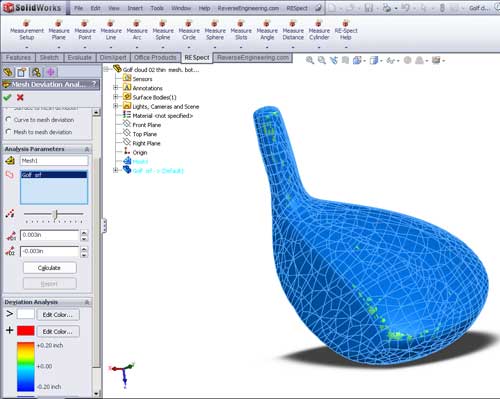Click the Report button
The height and width of the screenshot is (399, 500).
click(x=49, y=284)
